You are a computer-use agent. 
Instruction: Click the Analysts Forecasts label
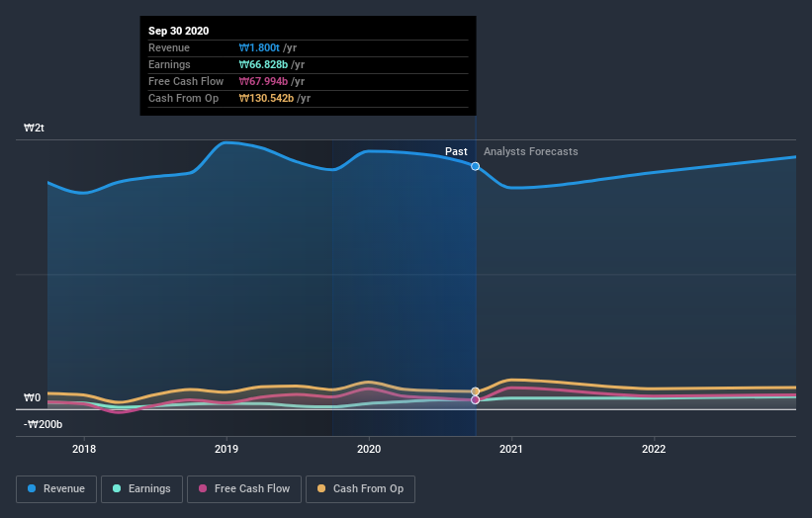(x=531, y=151)
